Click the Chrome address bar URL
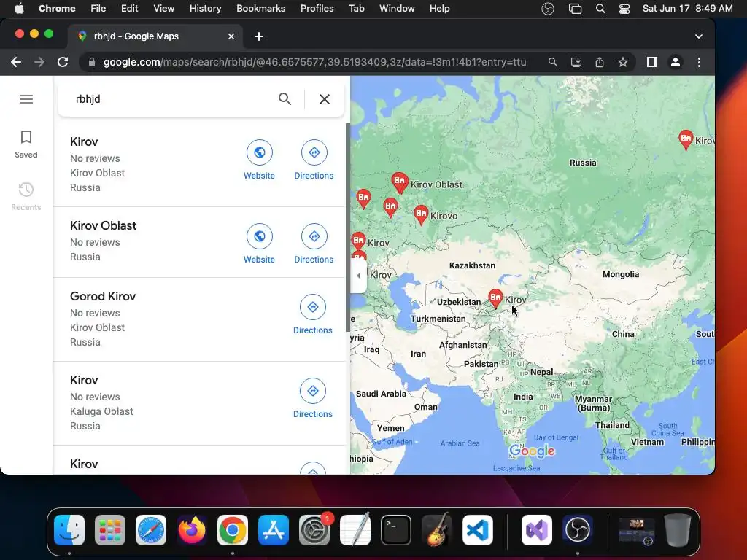Viewport: 747px width, 560px height. pos(314,62)
